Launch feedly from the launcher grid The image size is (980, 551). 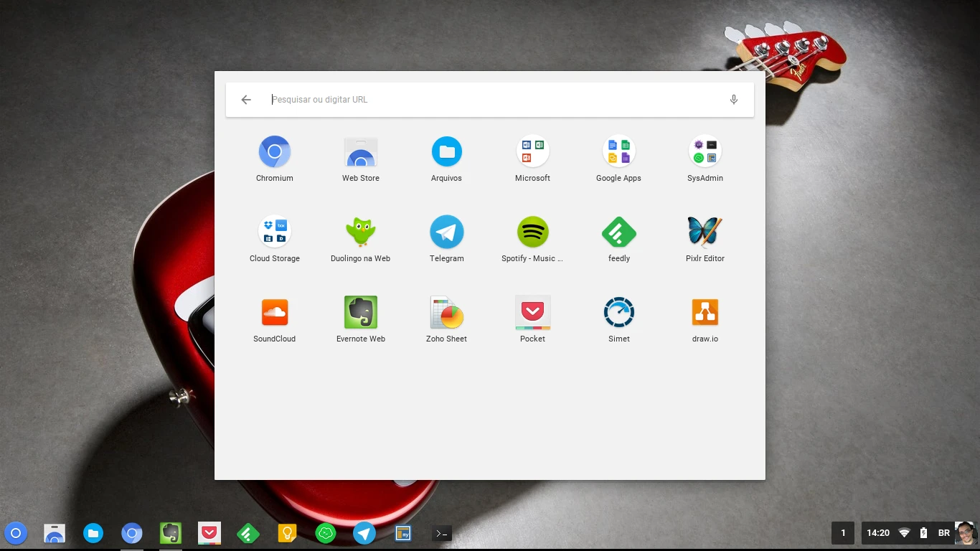tap(618, 232)
